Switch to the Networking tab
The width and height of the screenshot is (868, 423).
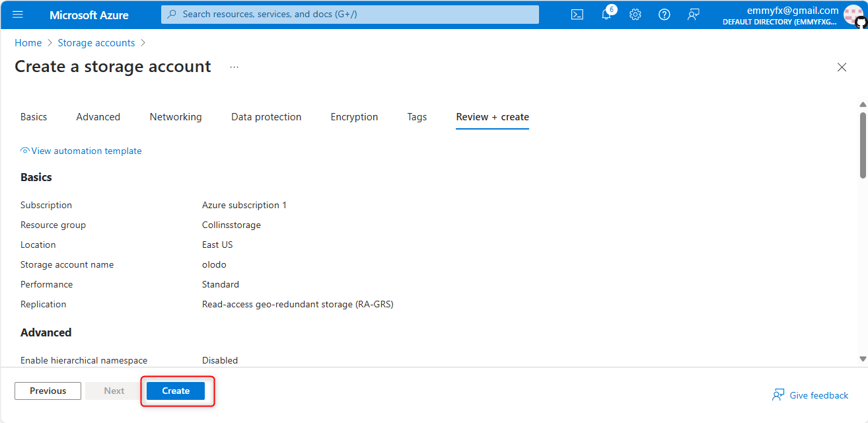pyautogui.click(x=176, y=117)
